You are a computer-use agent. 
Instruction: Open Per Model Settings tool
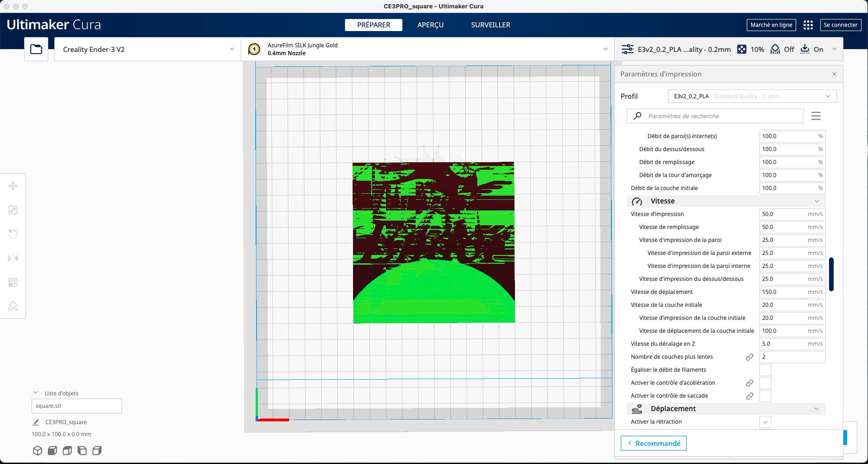13,282
